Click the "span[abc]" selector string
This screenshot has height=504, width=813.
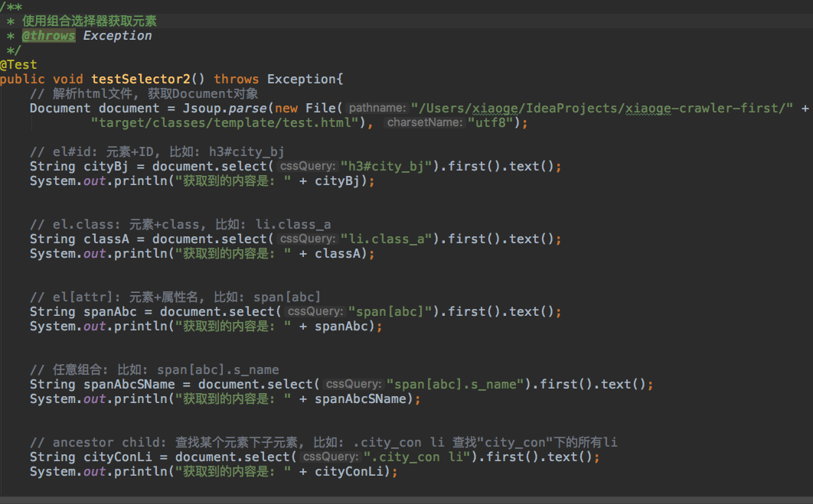[390, 311]
